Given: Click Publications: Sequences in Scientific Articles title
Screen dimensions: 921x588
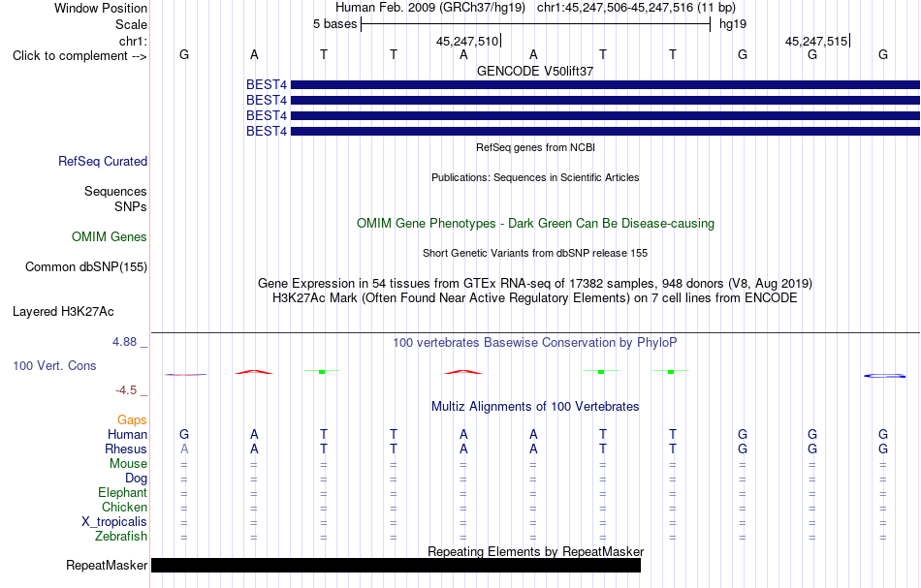Looking at the screenshot, I should pyautogui.click(x=535, y=178).
